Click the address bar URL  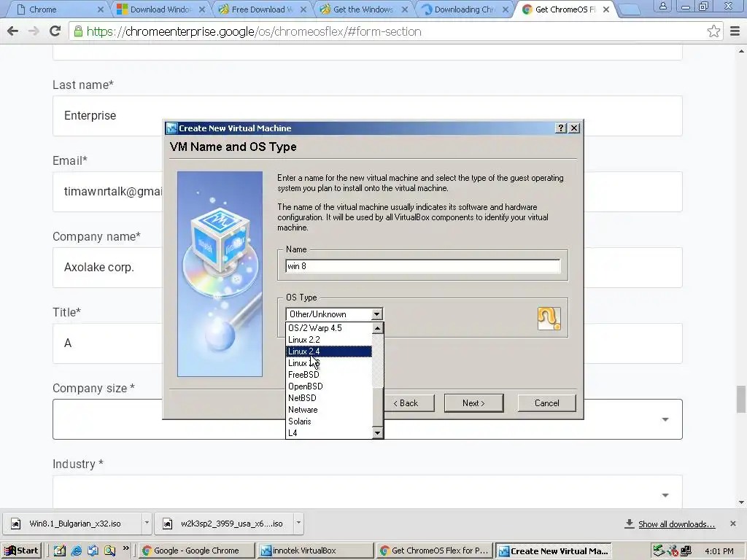point(254,31)
